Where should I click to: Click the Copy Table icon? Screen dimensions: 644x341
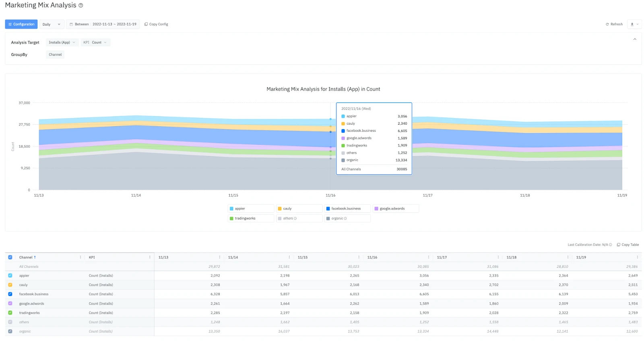(618, 244)
